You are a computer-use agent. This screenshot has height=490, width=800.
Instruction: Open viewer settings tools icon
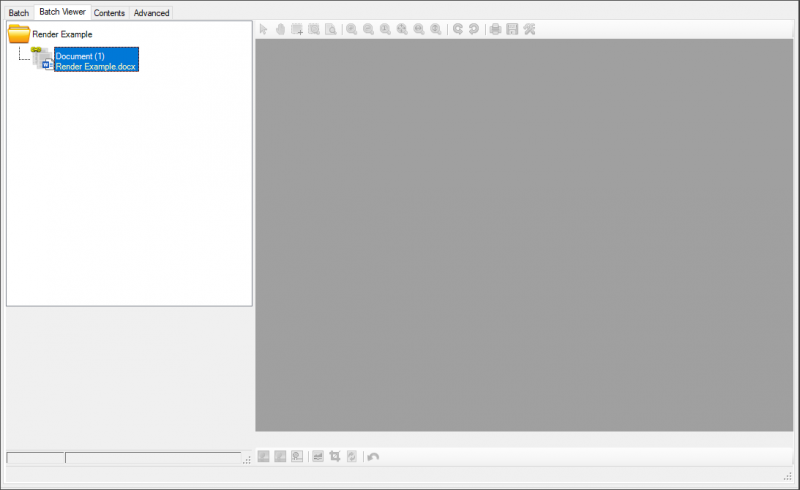[x=529, y=29]
